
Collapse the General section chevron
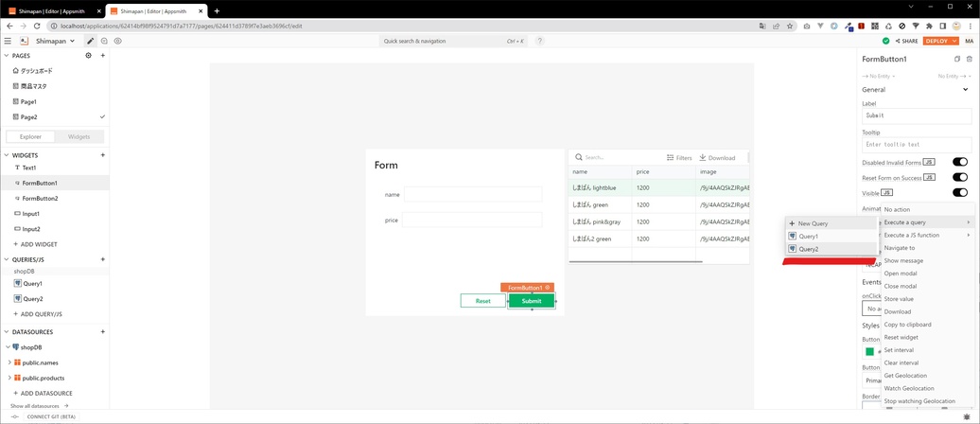965,89
